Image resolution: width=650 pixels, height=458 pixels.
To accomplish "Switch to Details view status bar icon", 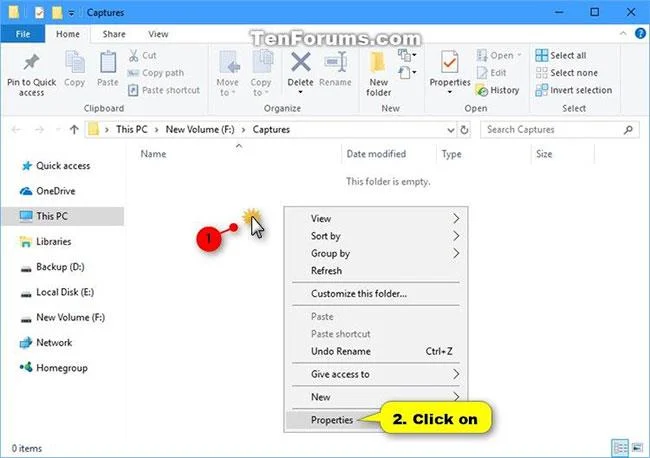I will 620,448.
